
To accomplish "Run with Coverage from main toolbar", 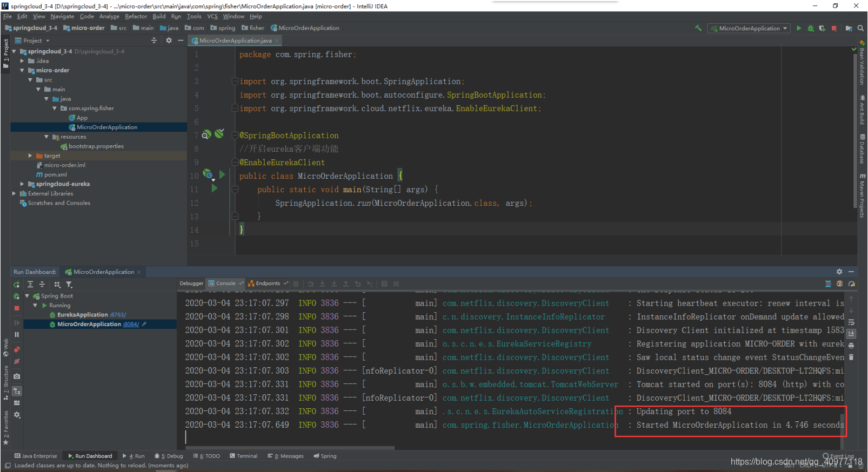I will tap(822, 28).
